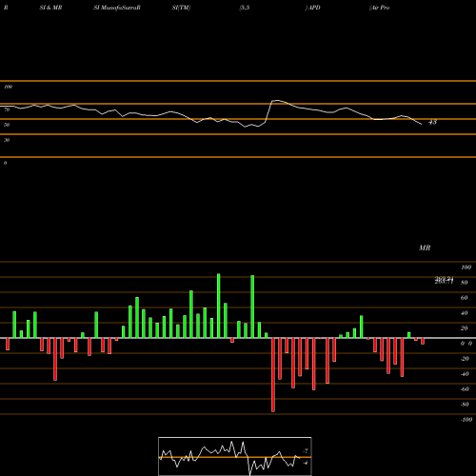Click the RSI '30' level label
Viewport: 476px width, 476px height.
point(7,140)
